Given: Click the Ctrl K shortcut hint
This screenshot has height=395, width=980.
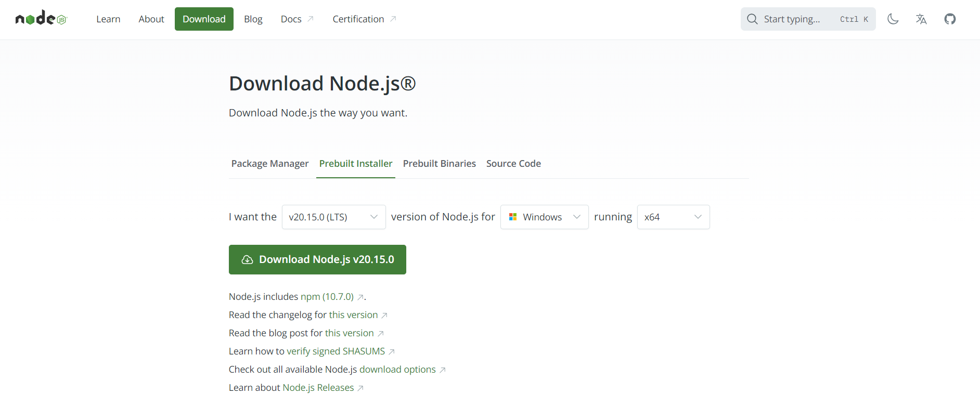Looking at the screenshot, I should click(854, 19).
